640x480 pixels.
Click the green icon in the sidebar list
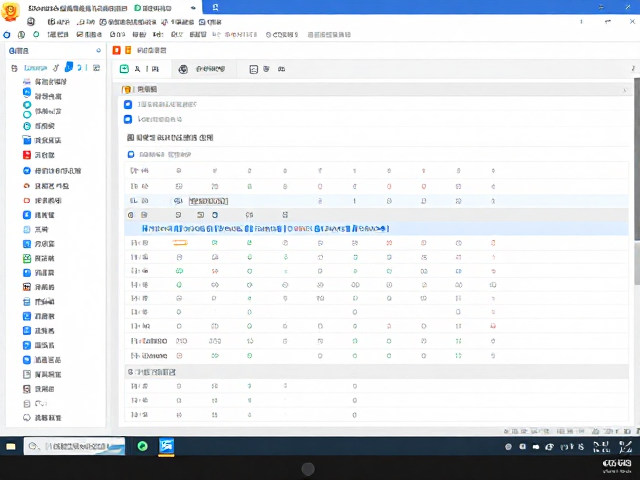pyautogui.click(x=27, y=258)
